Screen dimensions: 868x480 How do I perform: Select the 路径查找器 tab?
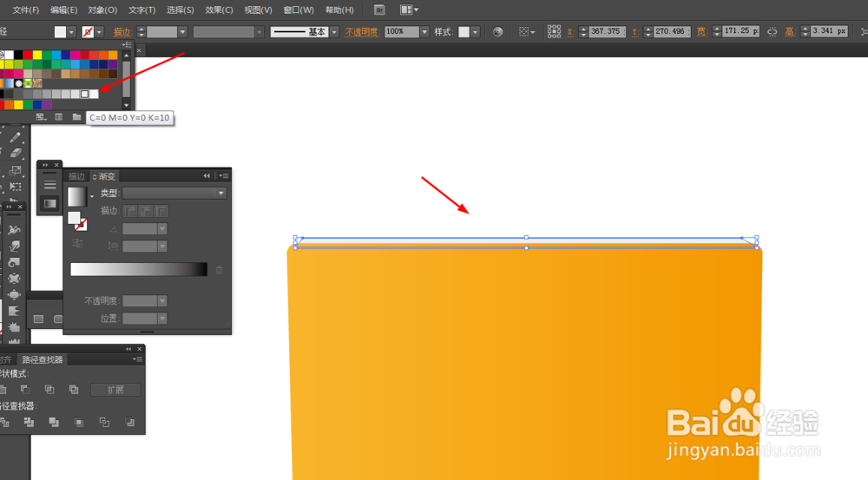pos(42,360)
